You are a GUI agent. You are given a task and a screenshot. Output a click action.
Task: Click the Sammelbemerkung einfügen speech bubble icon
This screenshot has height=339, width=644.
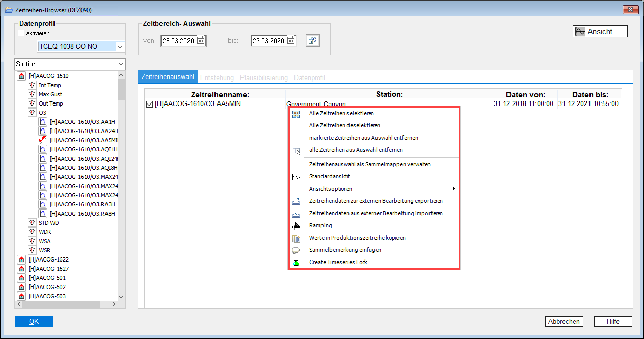pos(296,250)
